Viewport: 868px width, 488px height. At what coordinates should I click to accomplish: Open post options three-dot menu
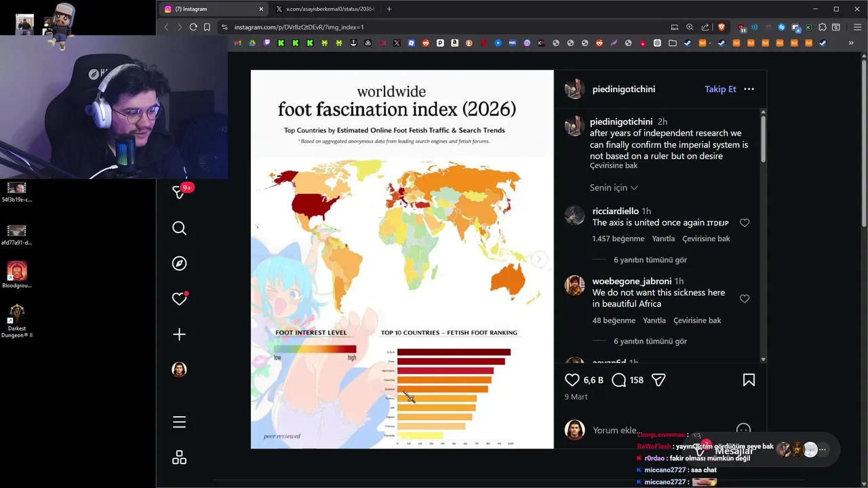pyautogui.click(x=749, y=89)
